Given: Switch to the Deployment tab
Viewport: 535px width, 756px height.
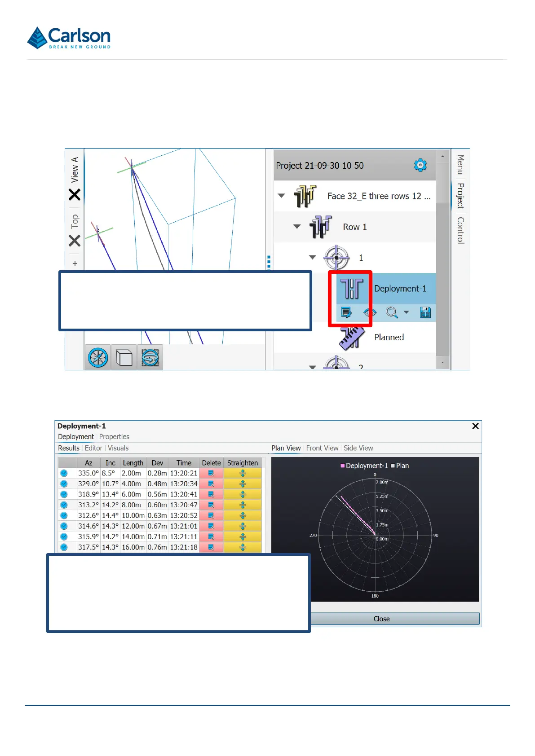Looking at the screenshot, I should point(76,437).
